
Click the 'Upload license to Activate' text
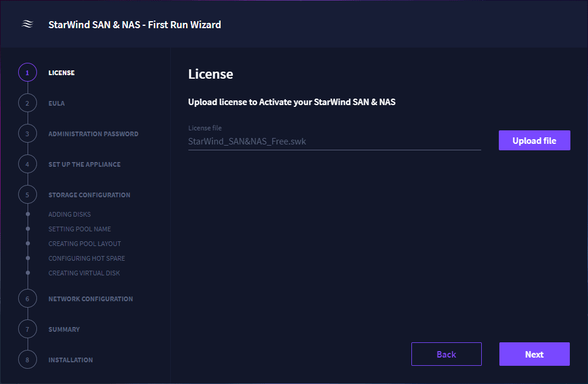(x=292, y=102)
